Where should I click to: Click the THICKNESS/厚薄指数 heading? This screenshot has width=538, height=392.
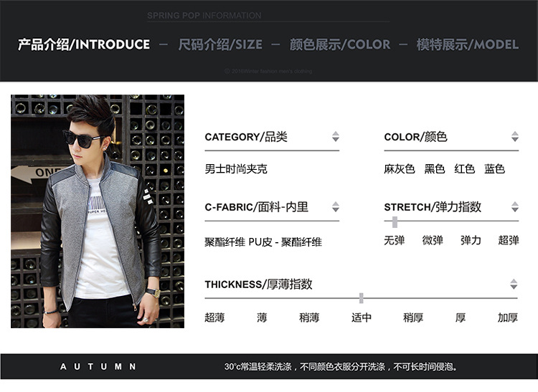[x=258, y=285]
